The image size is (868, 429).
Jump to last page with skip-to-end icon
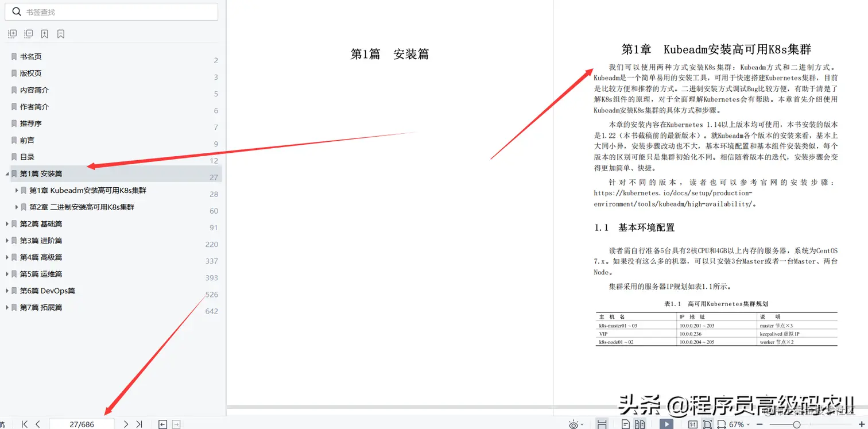138,424
